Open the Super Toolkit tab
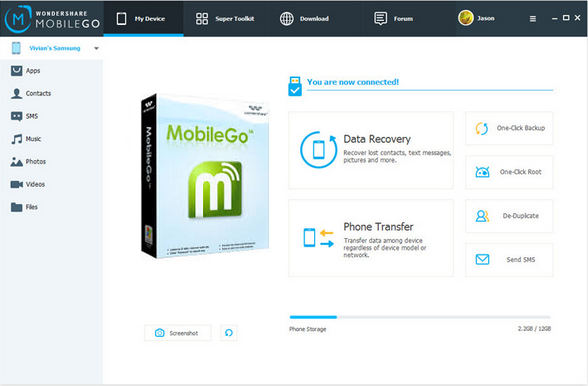Image resolution: width=588 pixels, height=386 pixels. click(225, 18)
